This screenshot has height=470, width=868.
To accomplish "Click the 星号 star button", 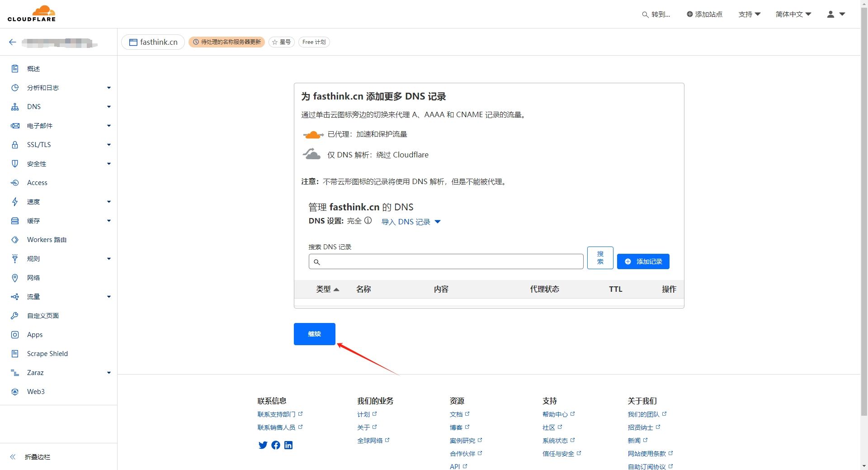I will click(282, 42).
